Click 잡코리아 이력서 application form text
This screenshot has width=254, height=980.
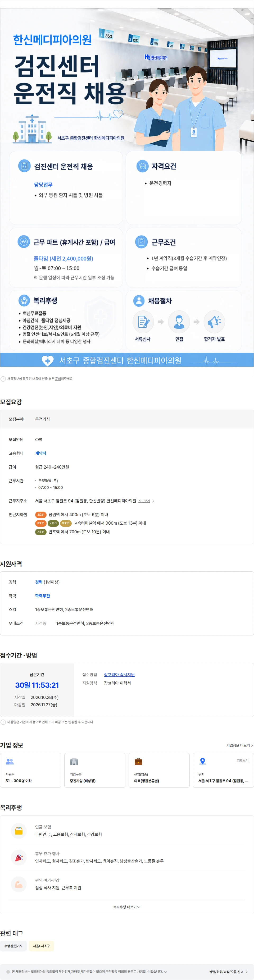[x=117, y=683]
